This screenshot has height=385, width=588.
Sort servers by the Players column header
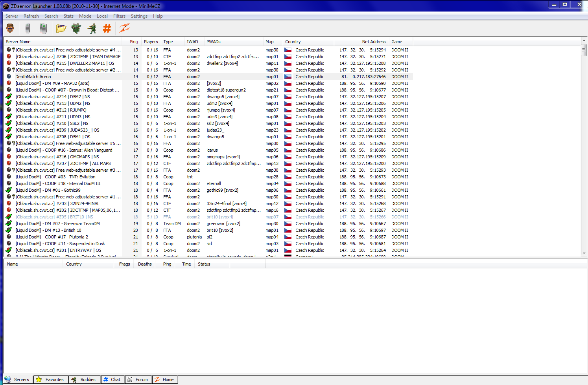pyautogui.click(x=151, y=42)
